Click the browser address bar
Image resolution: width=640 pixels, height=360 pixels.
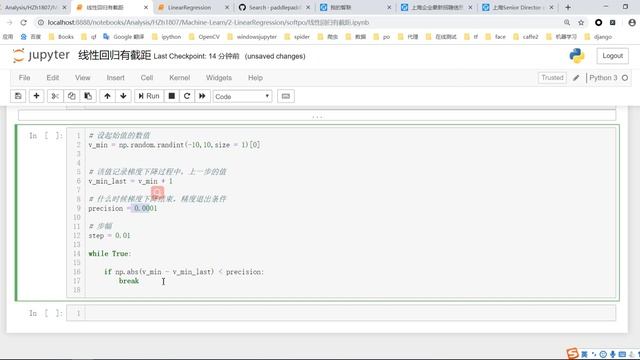[302, 22]
